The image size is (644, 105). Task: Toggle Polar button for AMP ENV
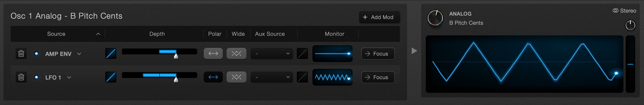coord(213,54)
